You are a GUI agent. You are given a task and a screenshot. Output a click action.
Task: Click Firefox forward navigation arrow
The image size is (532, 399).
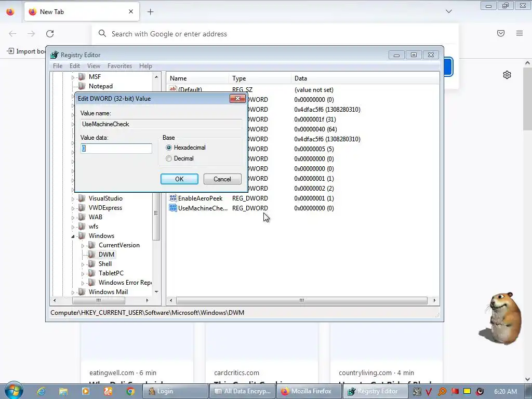click(x=31, y=34)
